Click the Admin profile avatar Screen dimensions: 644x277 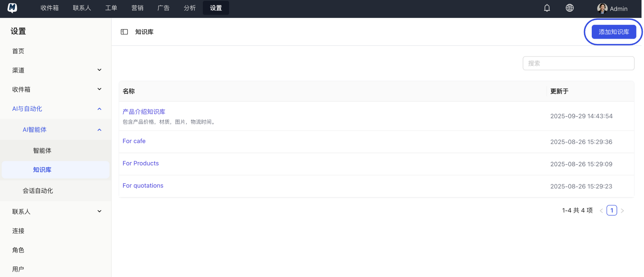click(x=602, y=8)
